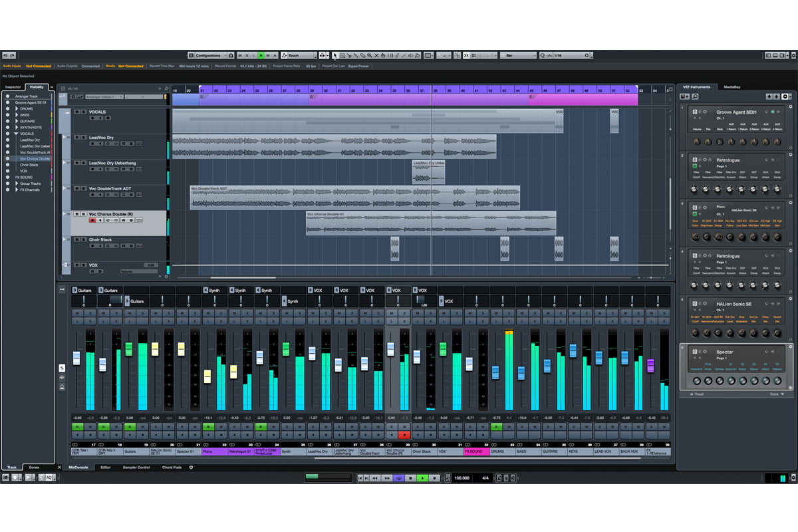Toggle visibility dot for Choir Stack
Screen dimensions: 798x532
(7, 165)
